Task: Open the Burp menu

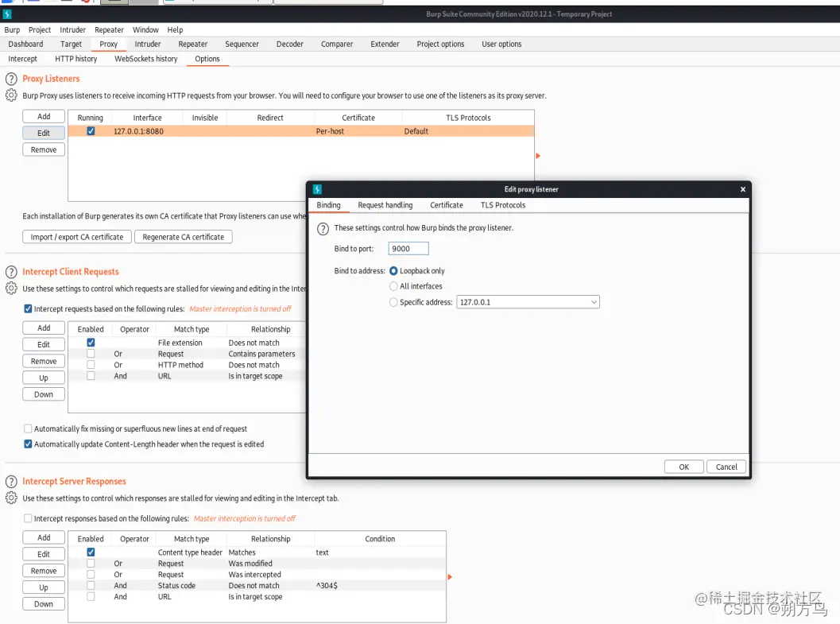Action: point(12,30)
